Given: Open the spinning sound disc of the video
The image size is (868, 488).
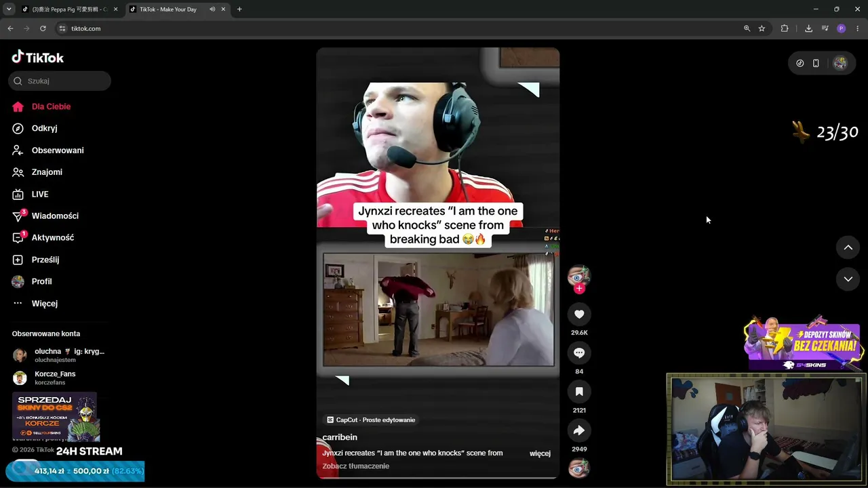Looking at the screenshot, I should [579, 468].
